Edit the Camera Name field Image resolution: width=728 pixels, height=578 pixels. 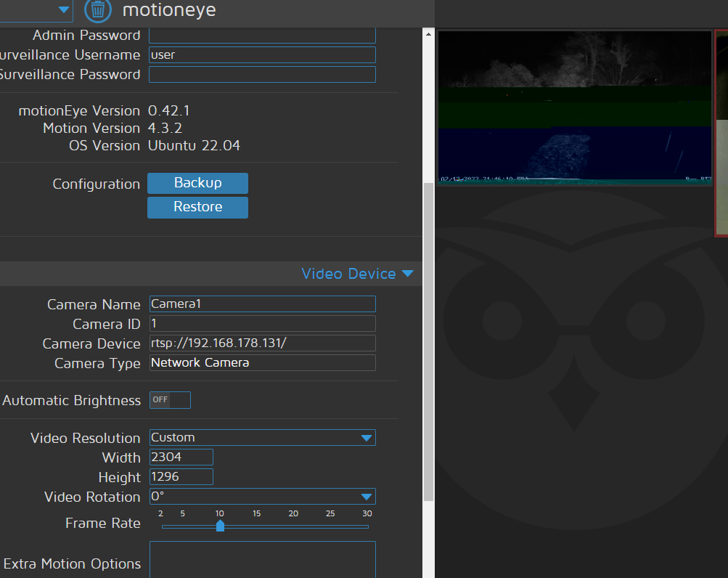[x=262, y=304]
